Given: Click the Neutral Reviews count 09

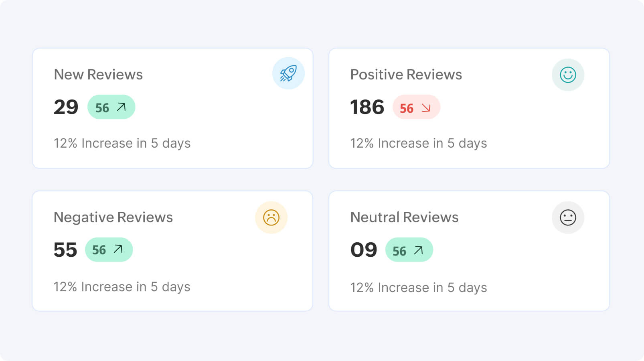Looking at the screenshot, I should (x=364, y=250).
